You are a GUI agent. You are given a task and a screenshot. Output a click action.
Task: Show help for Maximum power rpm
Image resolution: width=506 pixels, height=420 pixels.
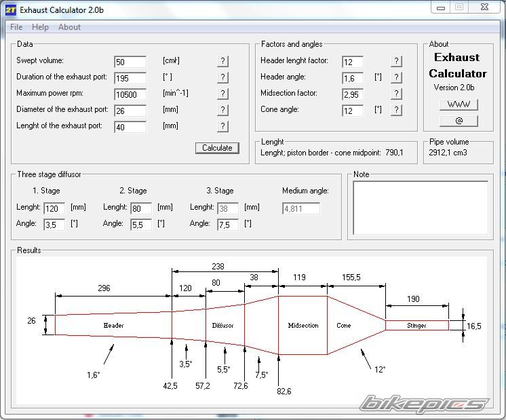[x=222, y=94]
